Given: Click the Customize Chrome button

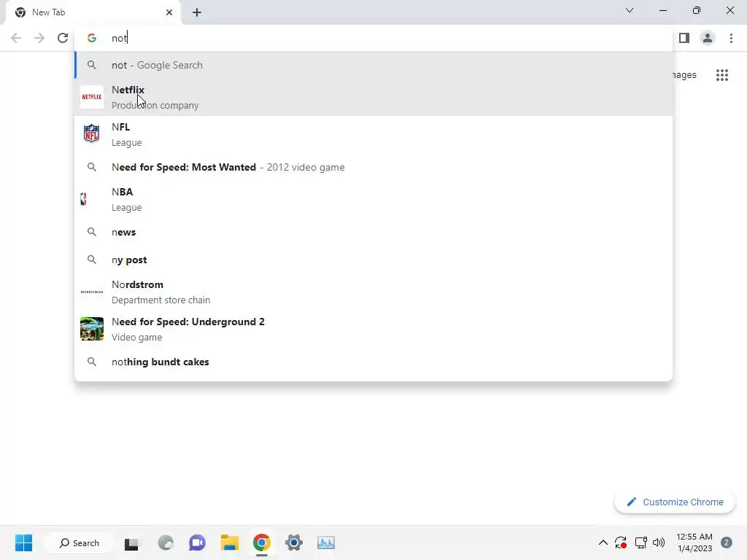Looking at the screenshot, I should click(675, 502).
